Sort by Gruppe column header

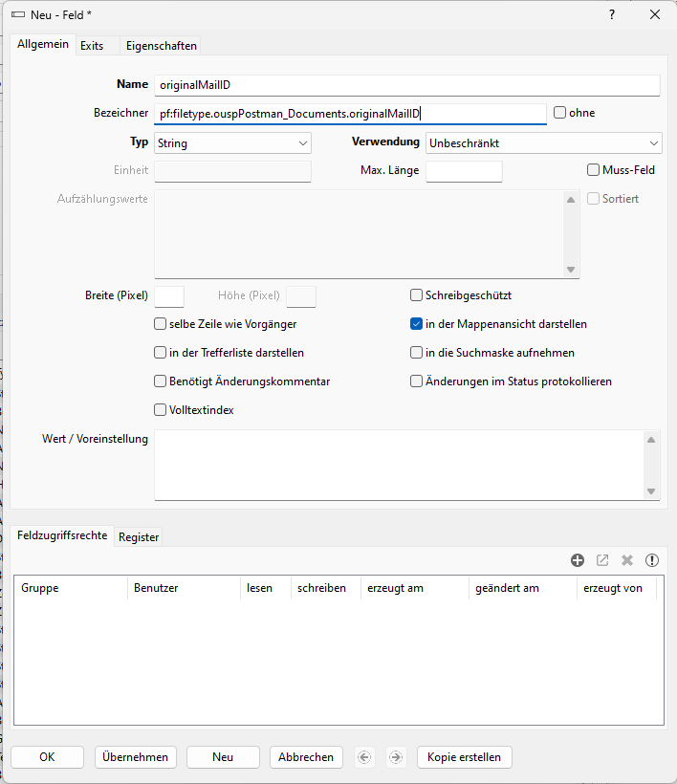[x=71, y=588]
